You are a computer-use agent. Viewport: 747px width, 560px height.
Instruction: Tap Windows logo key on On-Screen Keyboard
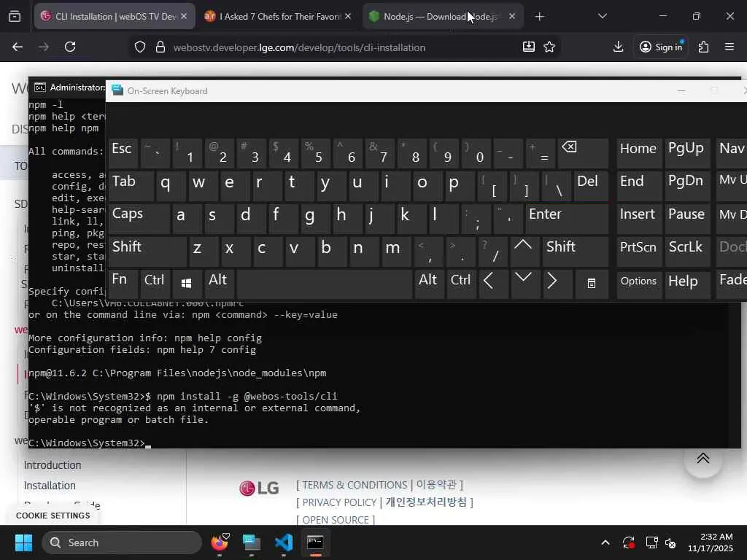(x=186, y=284)
